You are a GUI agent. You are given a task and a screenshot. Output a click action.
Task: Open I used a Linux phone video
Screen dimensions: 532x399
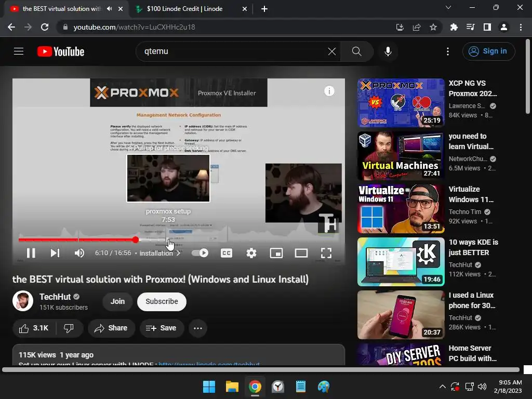(x=401, y=314)
